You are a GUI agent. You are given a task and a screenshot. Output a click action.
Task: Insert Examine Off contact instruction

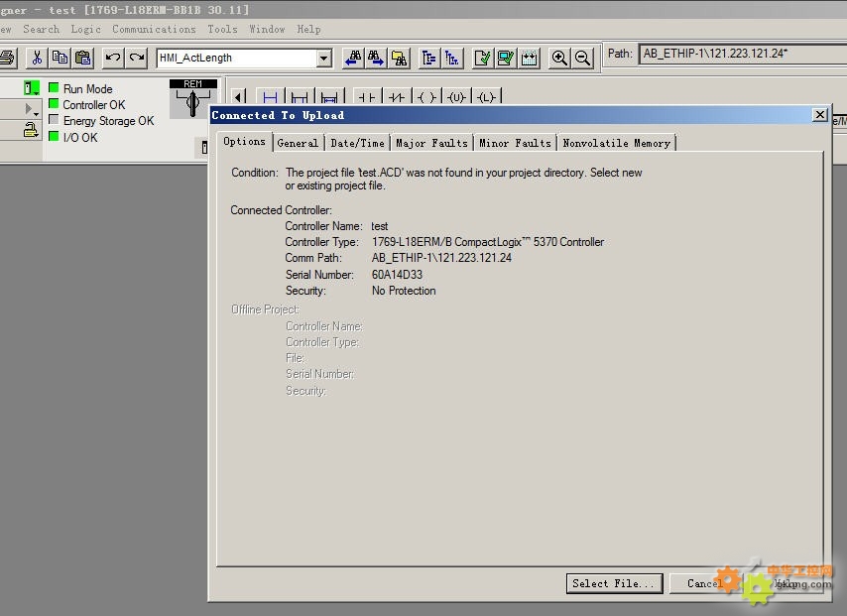coord(397,97)
